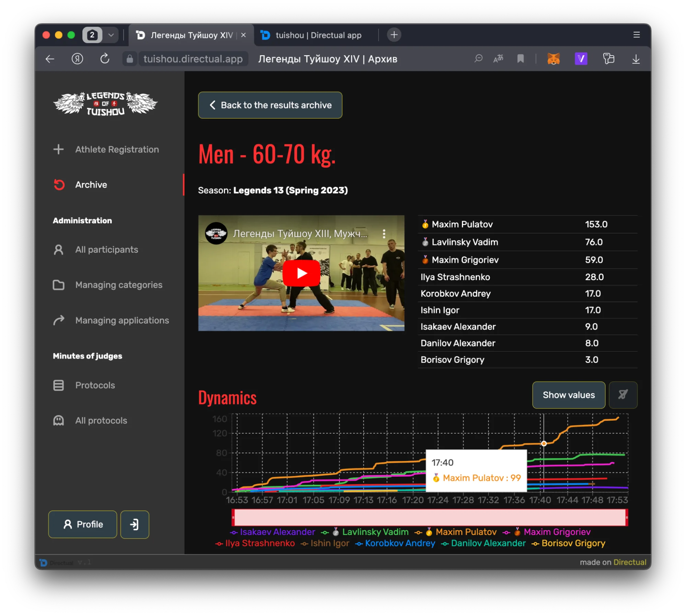
Task: Switch to tuishou Directual app tab
Action: click(318, 35)
